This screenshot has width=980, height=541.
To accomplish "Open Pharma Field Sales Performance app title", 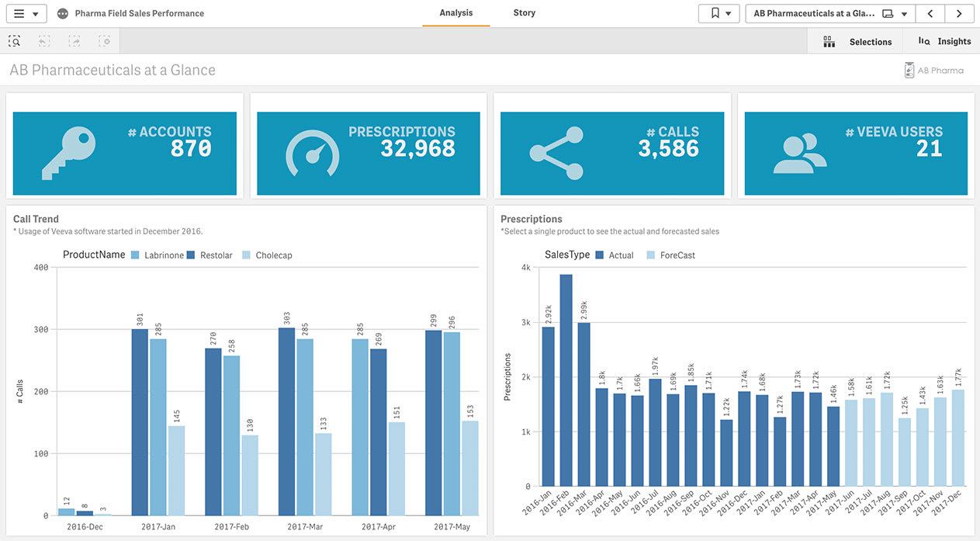I will [x=140, y=13].
